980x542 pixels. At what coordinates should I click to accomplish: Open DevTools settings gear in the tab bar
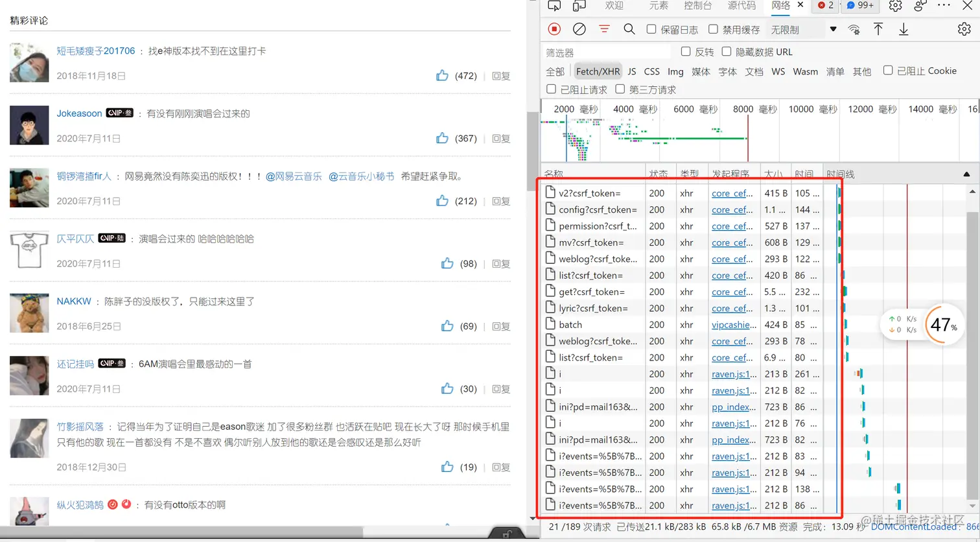(x=895, y=6)
